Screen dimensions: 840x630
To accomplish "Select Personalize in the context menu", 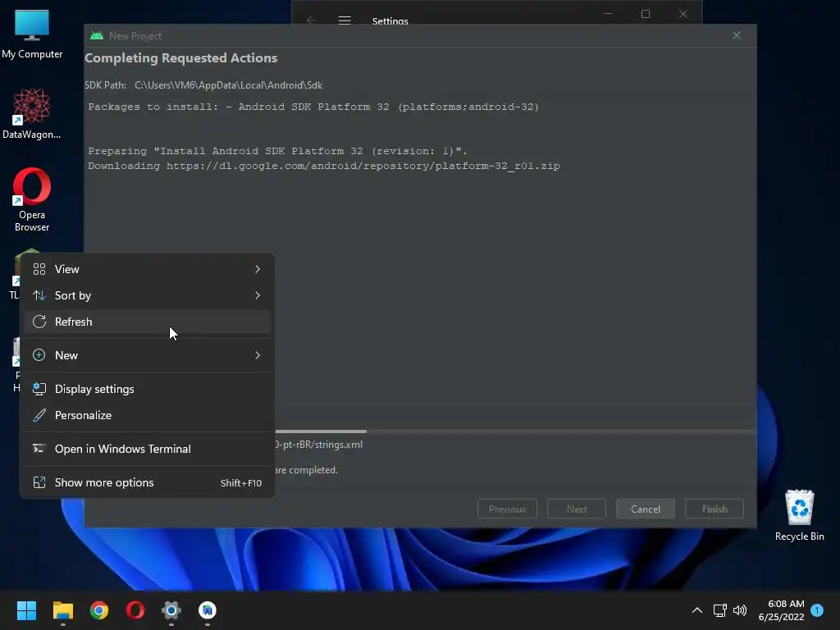I will coord(148,415).
